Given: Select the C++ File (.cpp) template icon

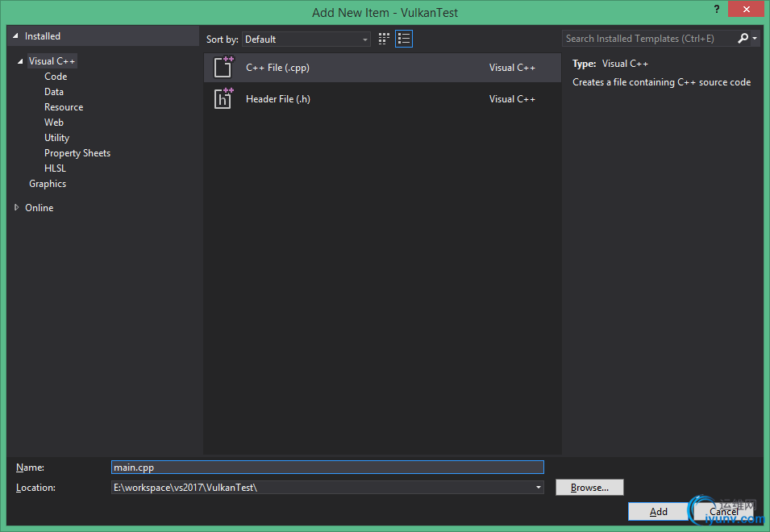Looking at the screenshot, I should 223,68.
